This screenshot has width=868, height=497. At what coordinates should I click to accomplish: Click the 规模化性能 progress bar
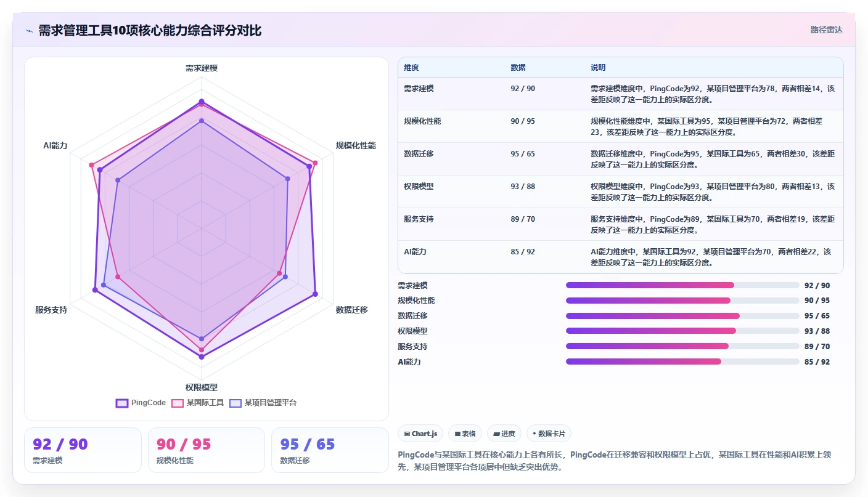(682, 301)
